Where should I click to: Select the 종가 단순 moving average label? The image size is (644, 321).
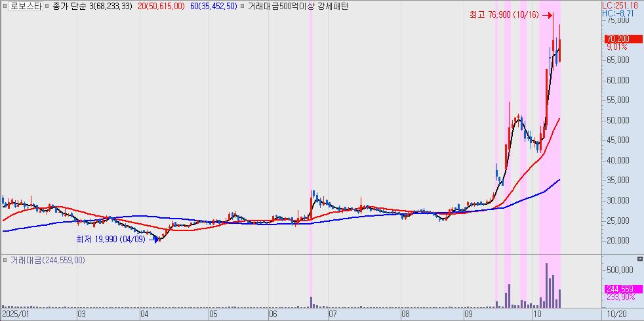[x=70, y=7]
